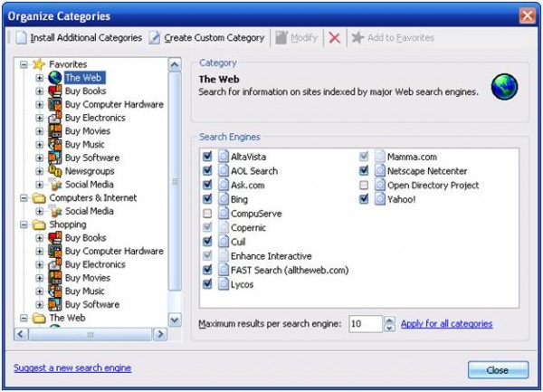Collapse the Shopping tree node

pyautogui.click(x=24, y=225)
